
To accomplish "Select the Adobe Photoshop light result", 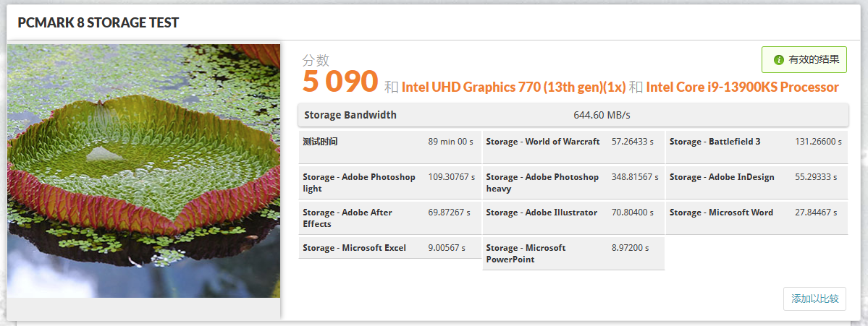I will coord(389,183).
